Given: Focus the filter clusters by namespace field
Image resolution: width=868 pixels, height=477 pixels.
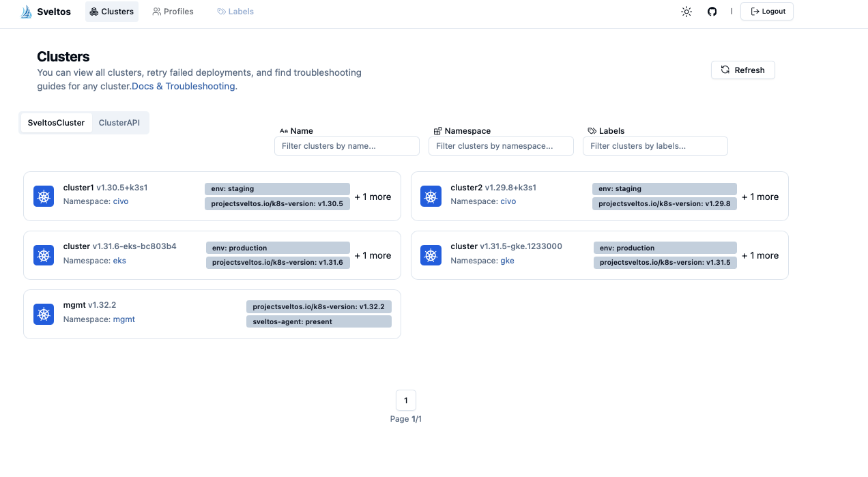Looking at the screenshot, I should (501, 146).
